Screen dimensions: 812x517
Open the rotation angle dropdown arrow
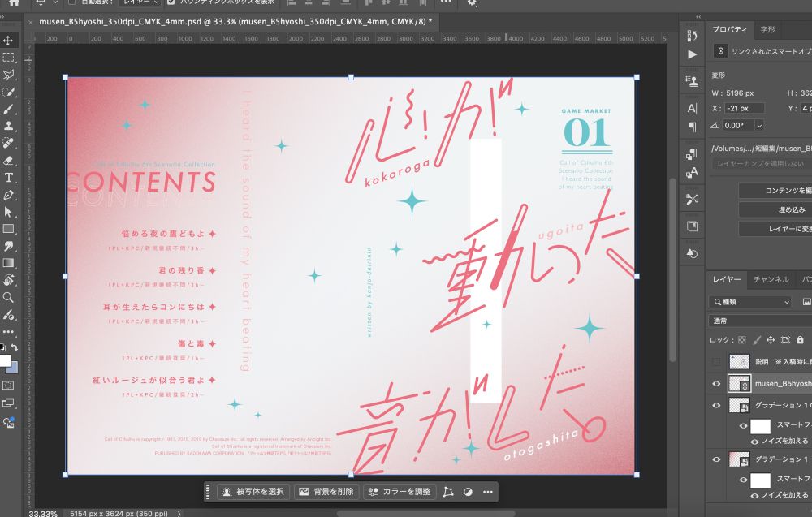click(759, 125)
